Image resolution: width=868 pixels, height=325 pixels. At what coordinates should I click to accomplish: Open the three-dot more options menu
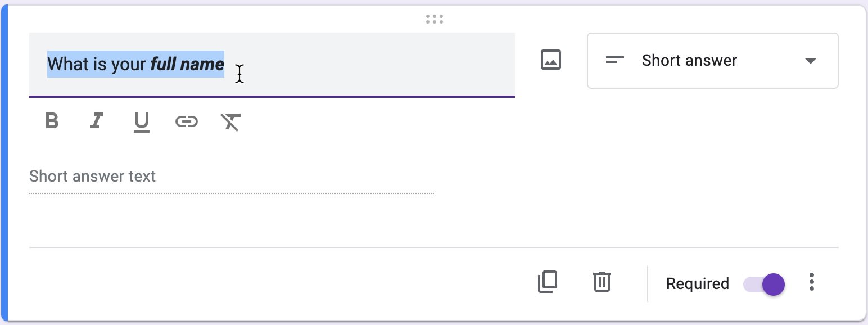[x=812, y=283]
